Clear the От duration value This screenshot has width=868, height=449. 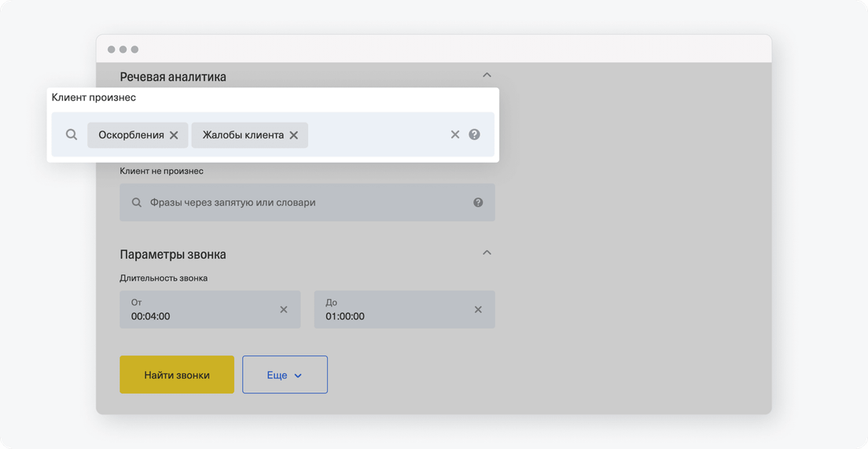(283, 310)
